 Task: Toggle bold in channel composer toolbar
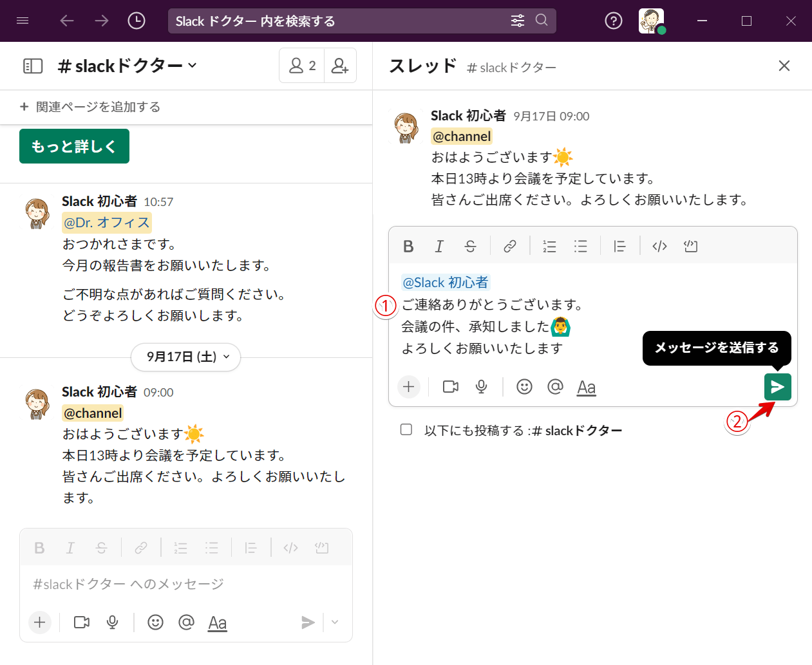pyautogui.click(x=39, y=548)
